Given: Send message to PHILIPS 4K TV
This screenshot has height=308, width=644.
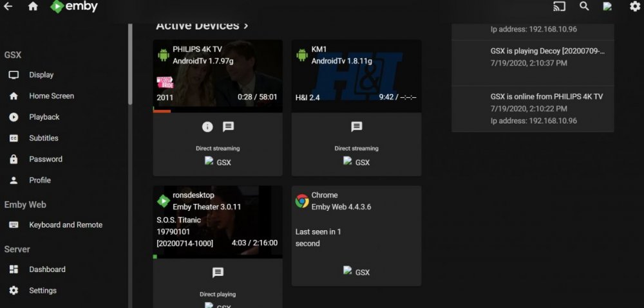Looking at the screenshot, I should [229, 127].
